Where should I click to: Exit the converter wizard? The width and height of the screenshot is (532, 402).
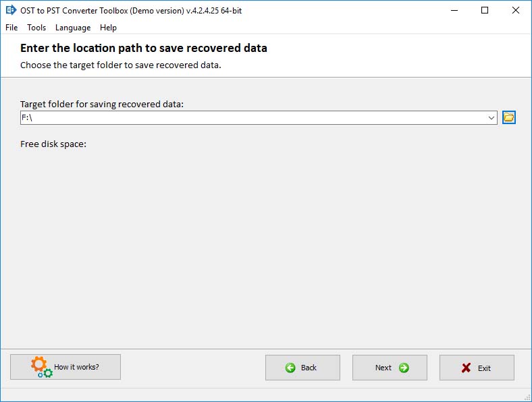pos(477,368)
